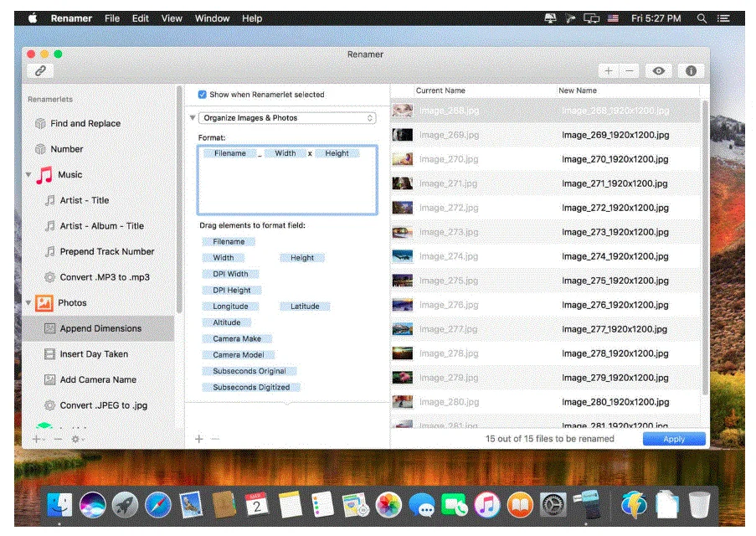Image resolution: width=756 pixels, height=536 pixels.
Task: Click Longitude element token
Action: coord(230,307)
